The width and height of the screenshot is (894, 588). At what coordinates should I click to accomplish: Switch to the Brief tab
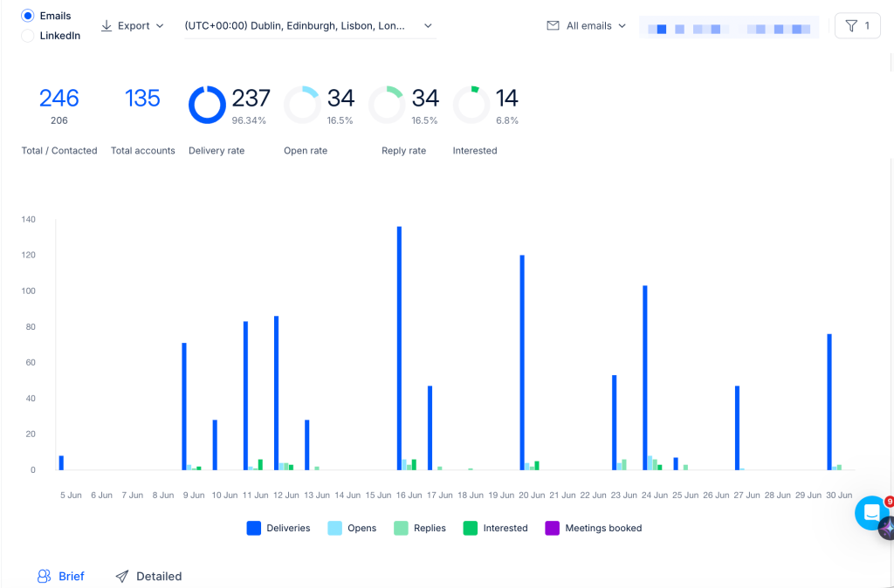click(60, 576)
